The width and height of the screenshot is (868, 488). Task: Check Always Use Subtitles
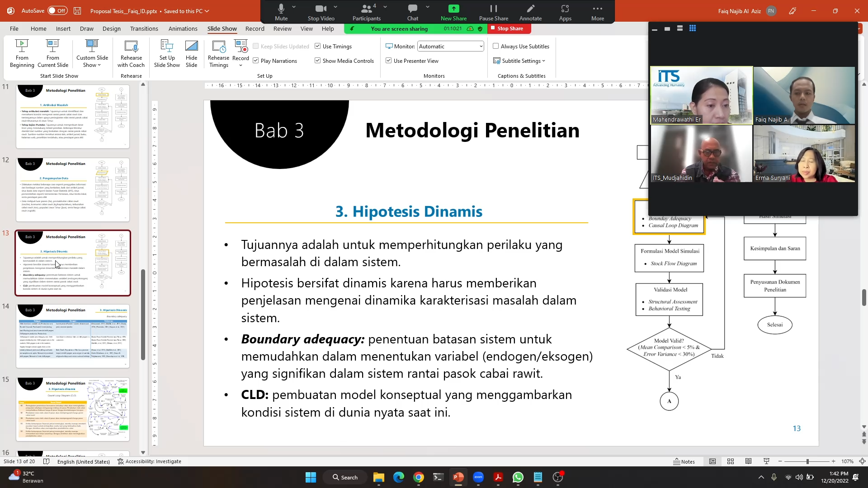496,46
